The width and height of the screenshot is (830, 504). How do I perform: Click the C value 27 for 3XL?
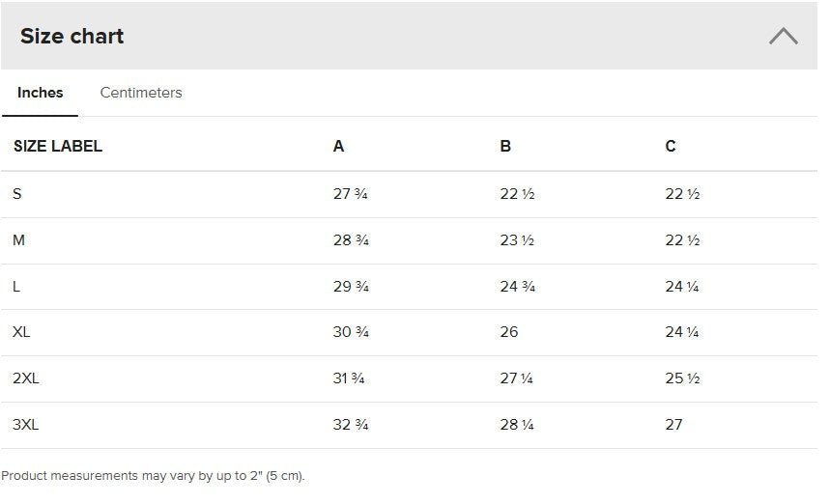[x=673, y=425]
